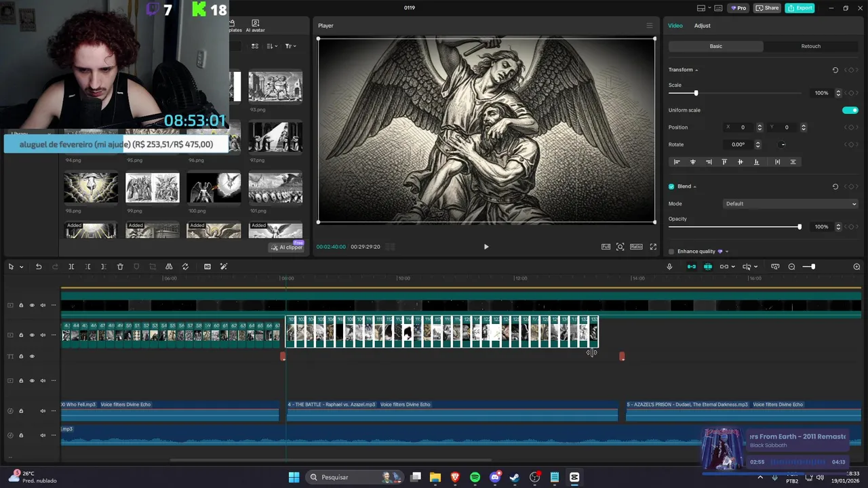The width and height of the screenshot is (868, 488).
Task: Click the delete left (trim start) icon
Action: pos(87,266)
